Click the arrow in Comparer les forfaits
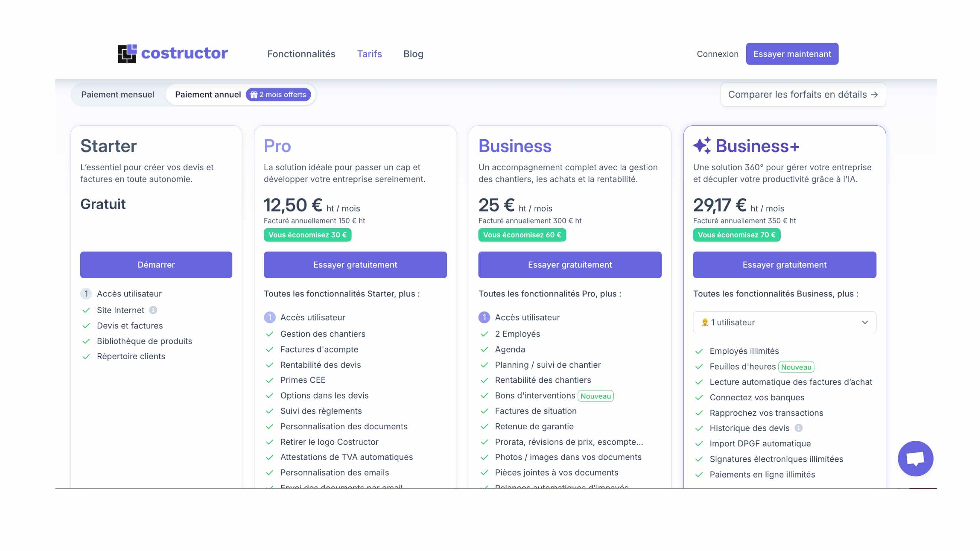This screenshot has width=980, height=551. pos(874,95)
